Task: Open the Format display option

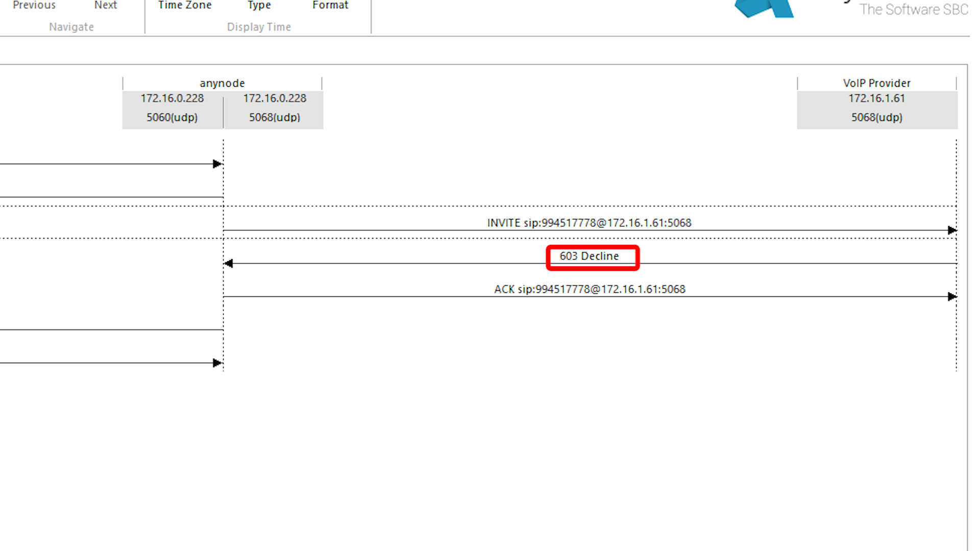Action: pyautogui.click(x=330, y=5)
